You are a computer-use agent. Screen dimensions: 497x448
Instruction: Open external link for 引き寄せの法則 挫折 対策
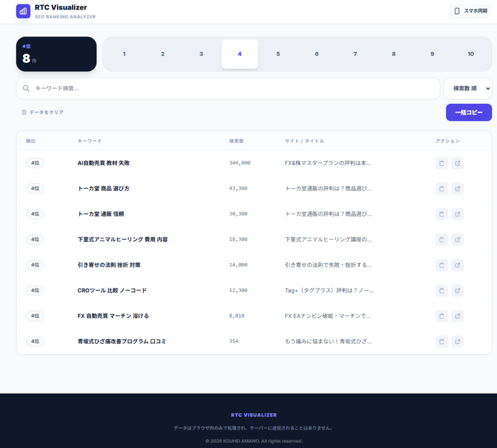[457, 265]
